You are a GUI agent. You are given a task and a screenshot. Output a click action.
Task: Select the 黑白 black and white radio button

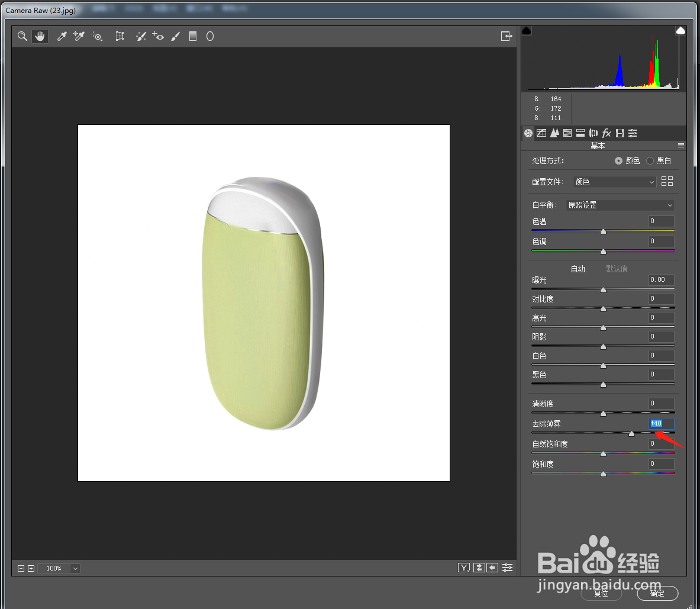click(x=650, y=161)
